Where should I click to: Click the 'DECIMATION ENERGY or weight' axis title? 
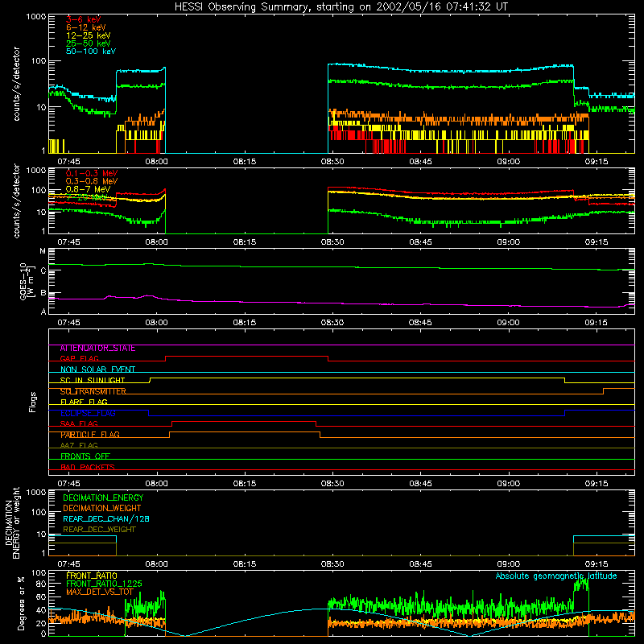click(12, 522)
